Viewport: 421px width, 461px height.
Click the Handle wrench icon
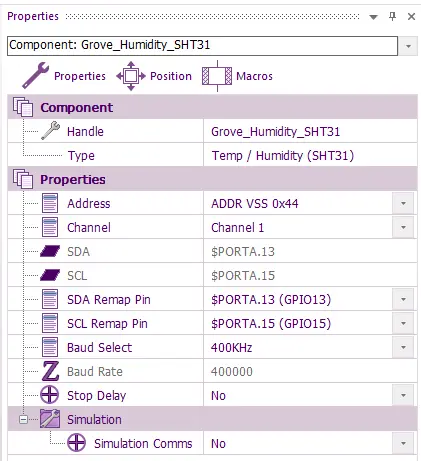click(50, 131)
